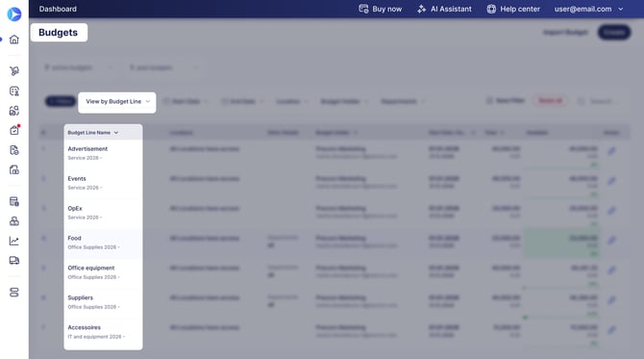The height and width of the screenshot is (359, 644).
Task: Click the Budgets page title
Action: pyautogui.click(x=59, y=33)
